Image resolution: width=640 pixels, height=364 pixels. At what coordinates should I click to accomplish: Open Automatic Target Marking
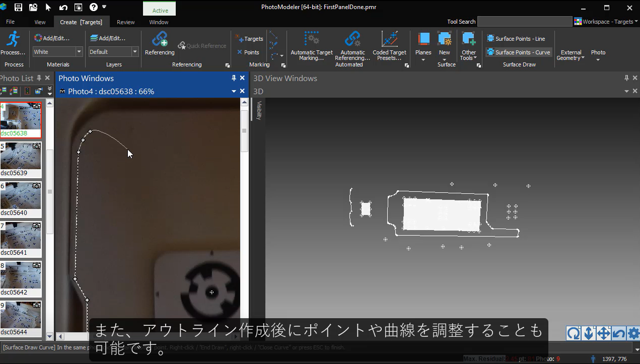[312, 46]
